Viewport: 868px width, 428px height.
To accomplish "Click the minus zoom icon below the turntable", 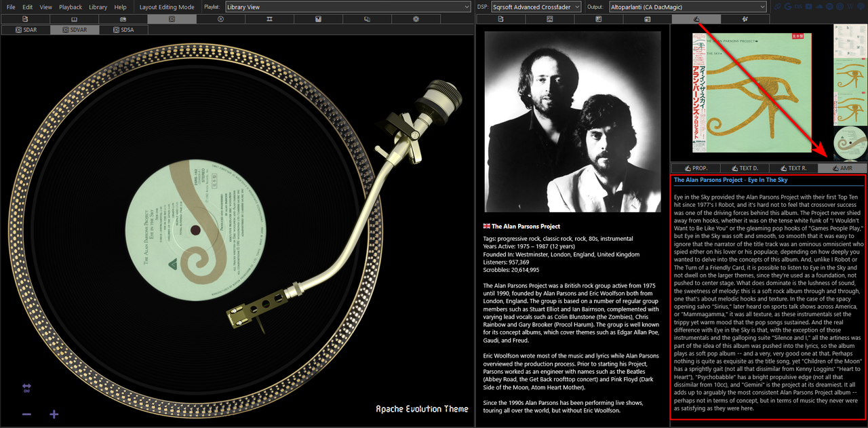I will click(26, 414).
